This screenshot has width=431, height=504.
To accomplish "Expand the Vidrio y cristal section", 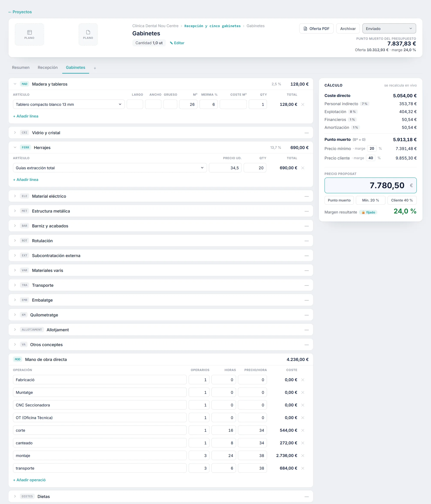I will pyautogui.click(x=15, y=132).
